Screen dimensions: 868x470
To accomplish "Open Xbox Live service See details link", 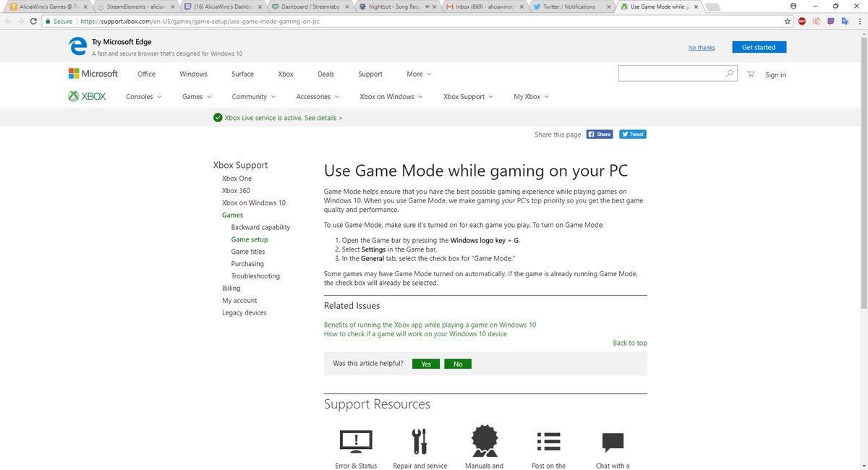I will [323, 117].
